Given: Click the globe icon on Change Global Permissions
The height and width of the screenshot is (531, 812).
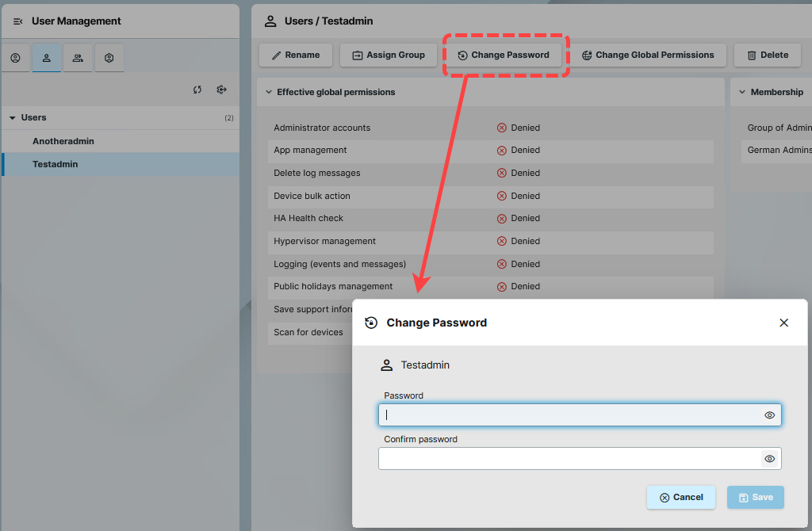Looking at the screenshot, I should tap(587, 55).
